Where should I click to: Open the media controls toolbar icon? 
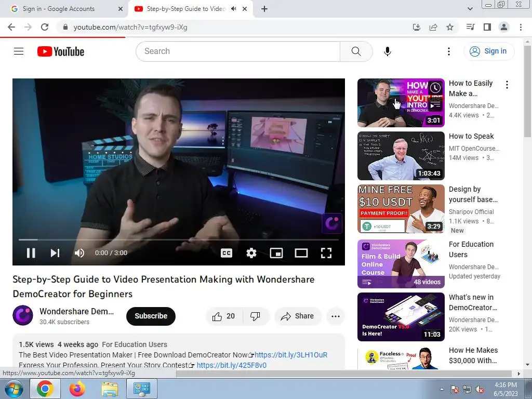[470, 27]
